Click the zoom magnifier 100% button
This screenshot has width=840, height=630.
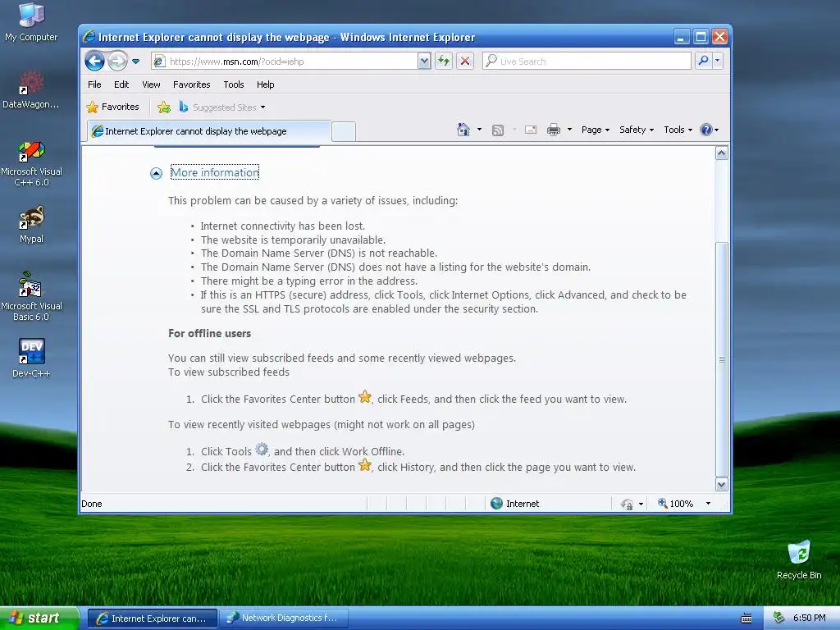click(x=676, y=504)
